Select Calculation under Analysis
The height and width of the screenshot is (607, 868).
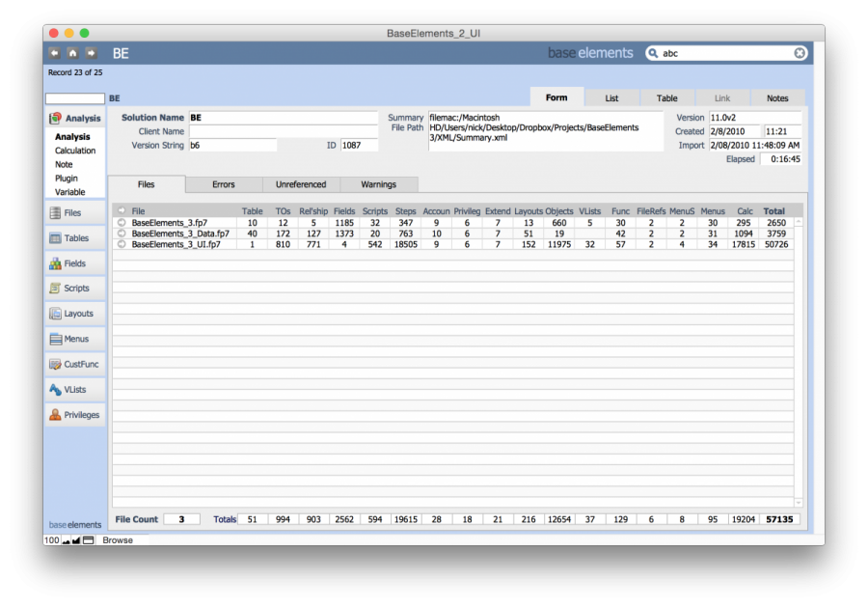click(x=75, y=152)
